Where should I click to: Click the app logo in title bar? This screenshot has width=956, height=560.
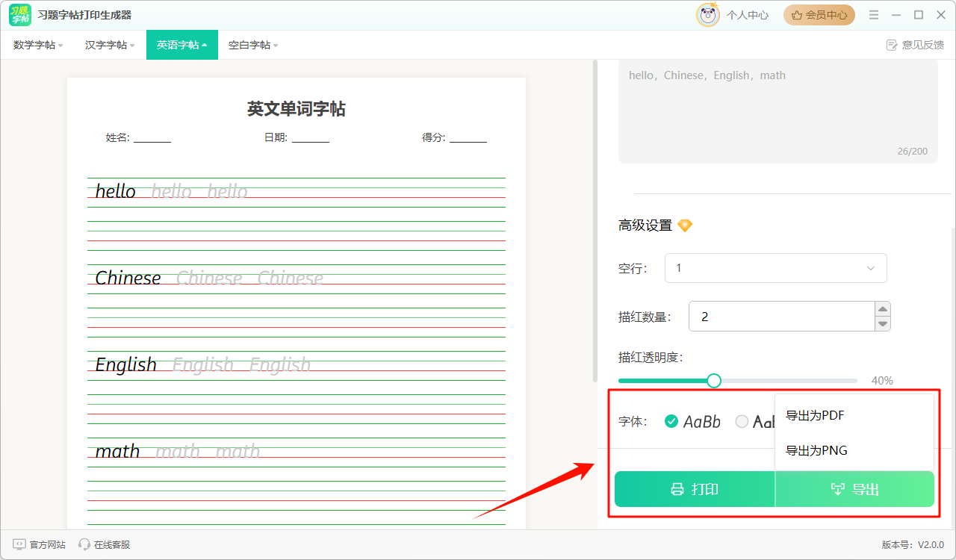click(20, 15)
